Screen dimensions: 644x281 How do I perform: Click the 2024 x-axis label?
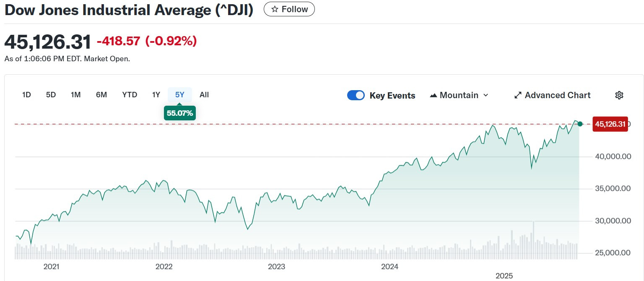click(390, 266)
